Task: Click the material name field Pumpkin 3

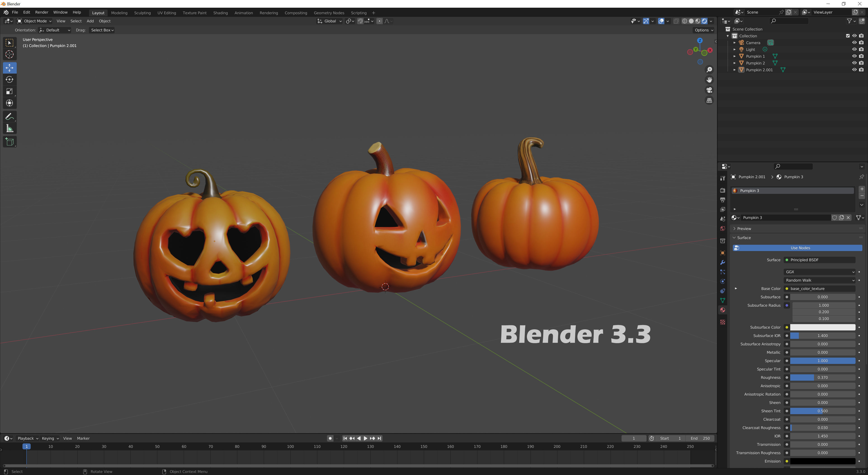Action: click(786, 217)
